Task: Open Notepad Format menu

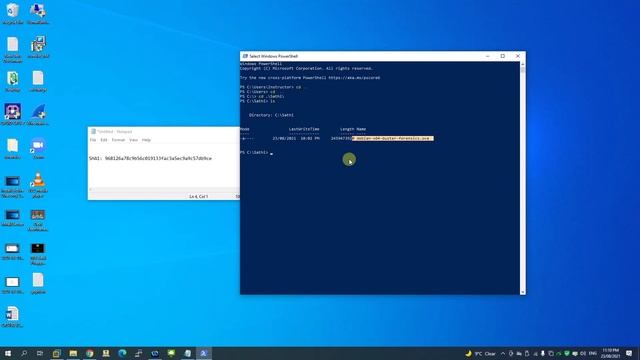Action: [x=118, y=140]
